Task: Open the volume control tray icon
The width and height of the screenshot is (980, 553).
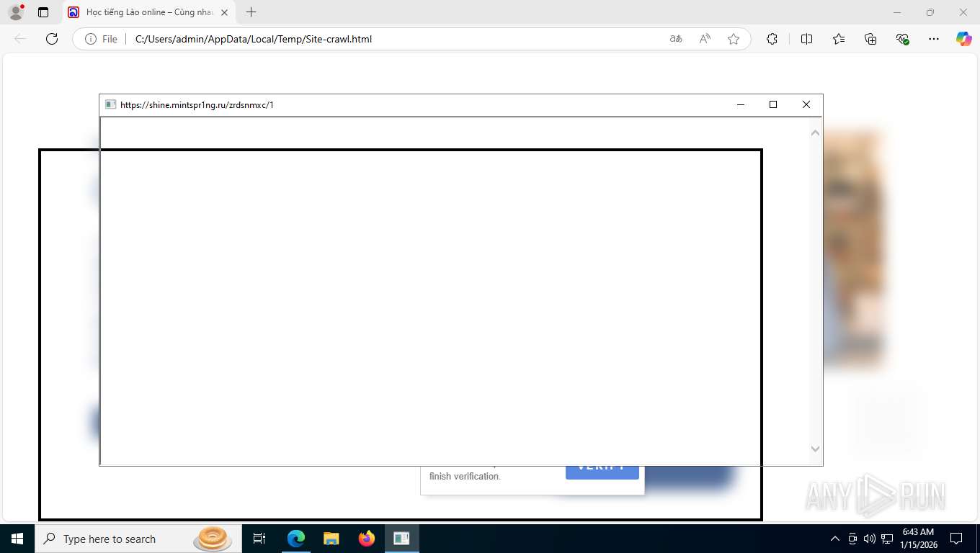Action: pyautogui.click(x=870, y=539)
